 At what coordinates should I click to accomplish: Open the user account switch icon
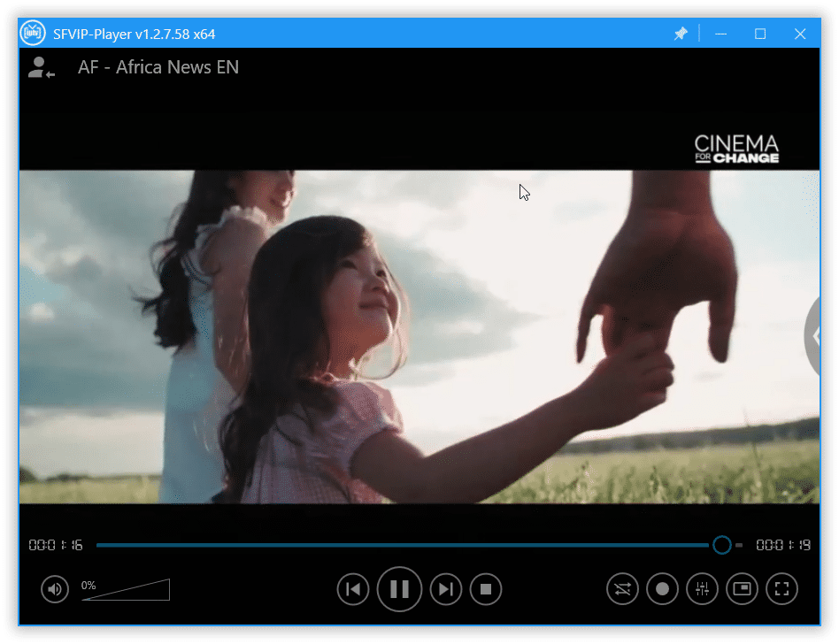[42, 68]
